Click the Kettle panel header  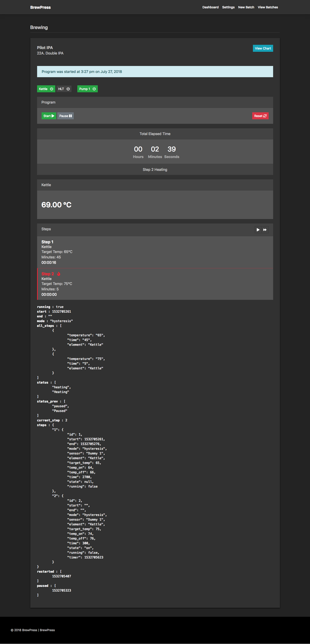pyautogui.click(x=155, y=185)
